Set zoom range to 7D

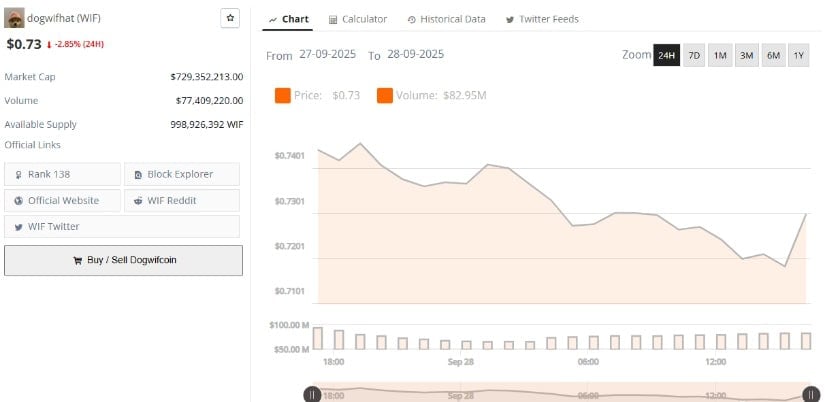point(694,56)
